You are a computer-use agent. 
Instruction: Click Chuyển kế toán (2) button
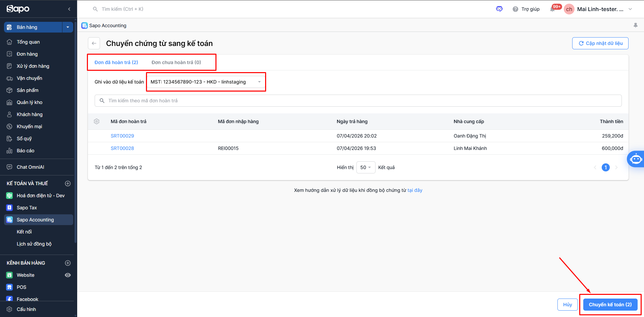pyautogui.click(x=610, y=305)
